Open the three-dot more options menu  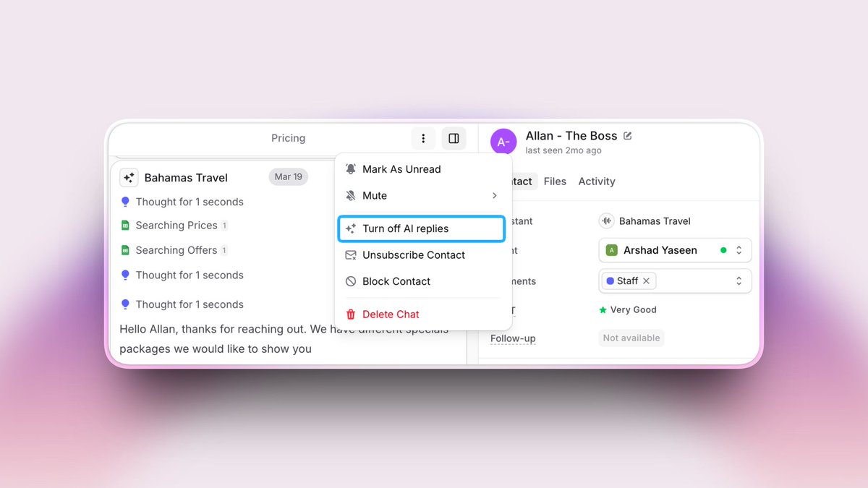pos(423,138)
